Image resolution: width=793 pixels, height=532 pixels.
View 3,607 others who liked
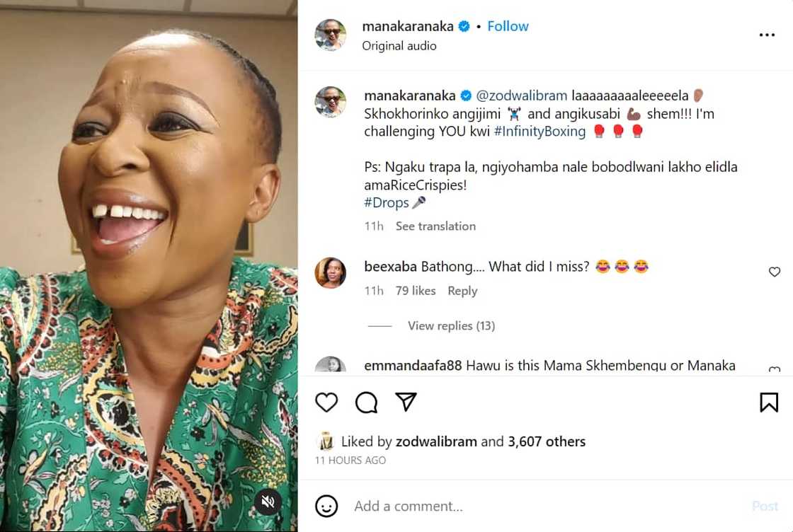pyautogui.click(x=547, y=441)
